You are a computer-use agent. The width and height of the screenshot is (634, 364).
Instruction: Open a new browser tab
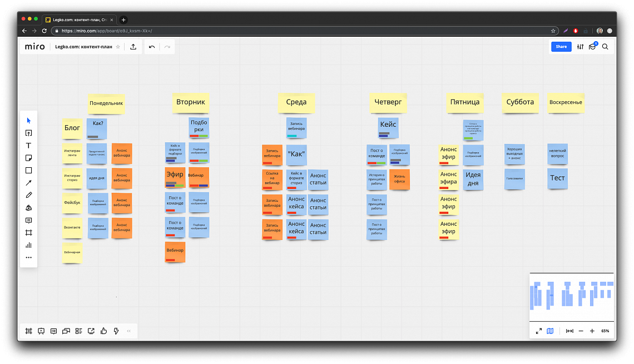[x=123, y=20]
